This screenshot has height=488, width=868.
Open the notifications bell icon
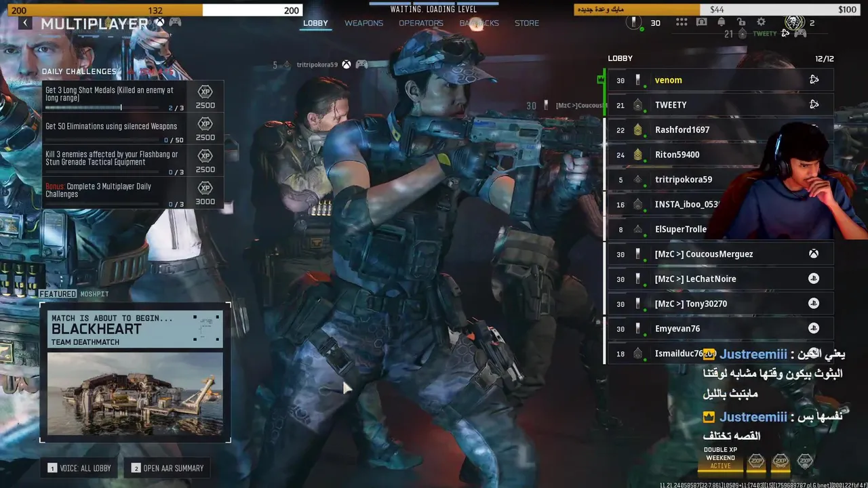721,22
